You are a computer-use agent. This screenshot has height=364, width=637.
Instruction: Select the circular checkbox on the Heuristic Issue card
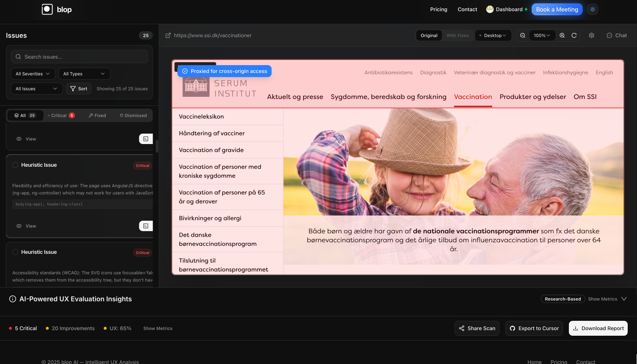15,165
